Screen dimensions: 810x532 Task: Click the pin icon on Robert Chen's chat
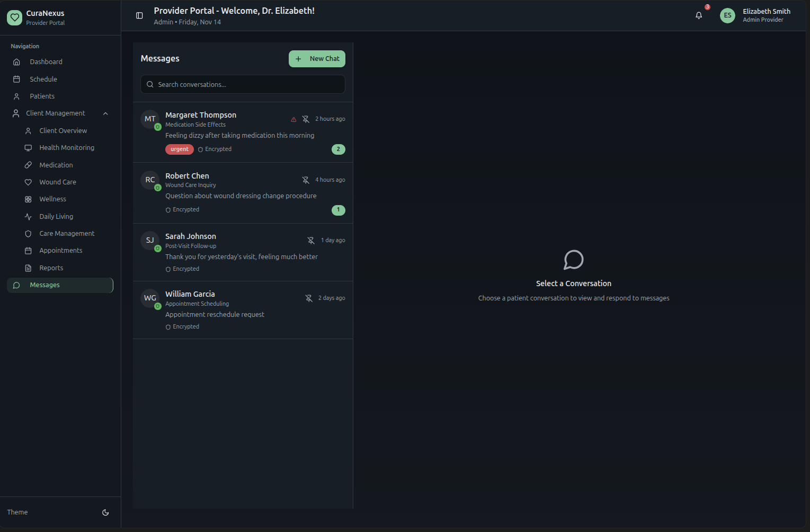tap(306, 180)
